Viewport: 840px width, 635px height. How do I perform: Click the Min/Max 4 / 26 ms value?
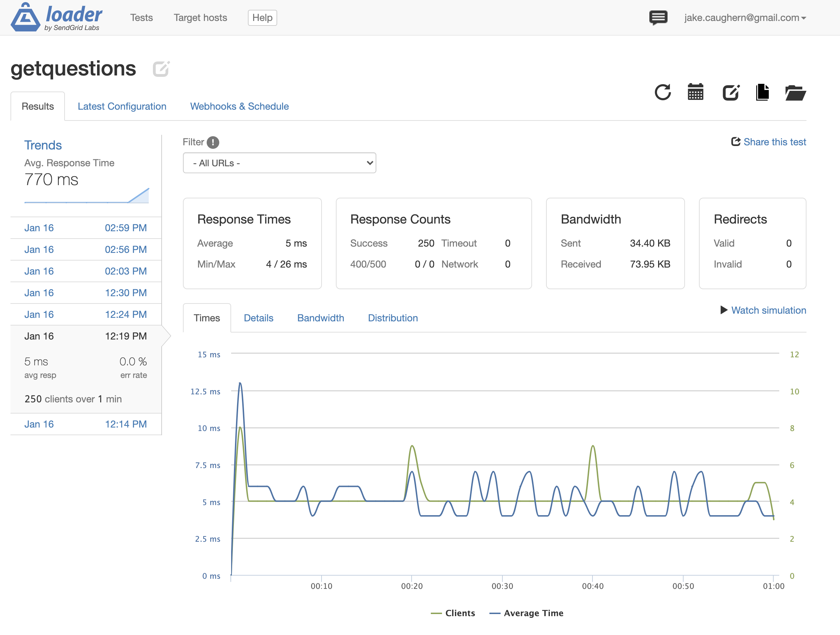click(x=286, y=264)
